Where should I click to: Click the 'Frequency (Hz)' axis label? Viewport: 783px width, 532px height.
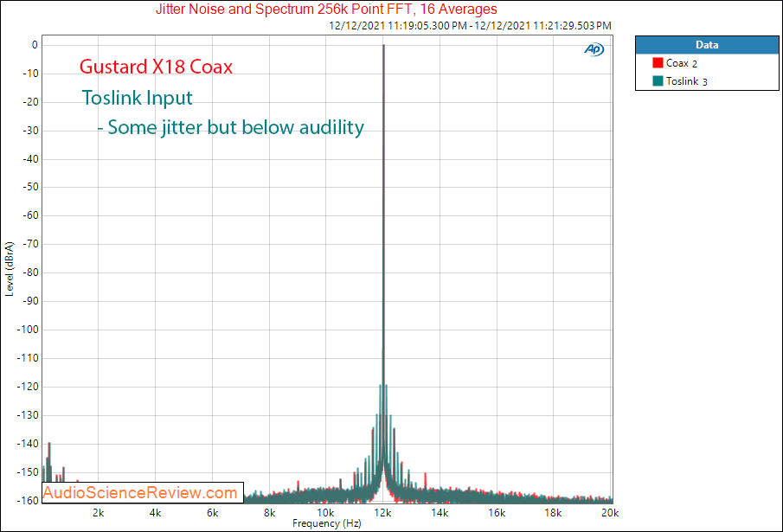pos(326,523)
